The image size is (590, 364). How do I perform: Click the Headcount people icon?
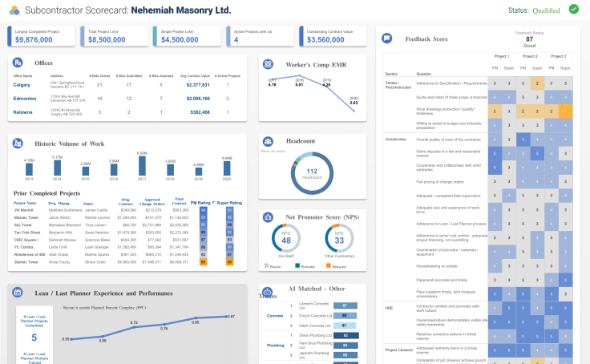point(268,141)
